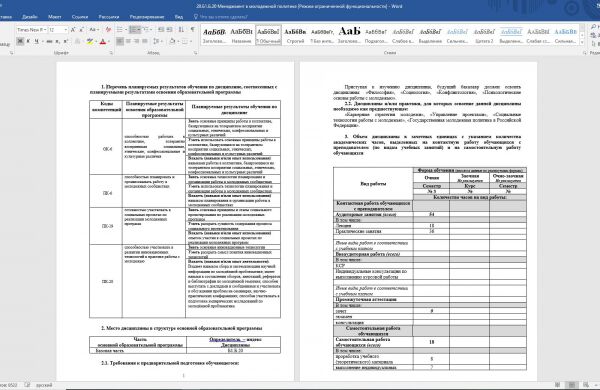Toggle strikethrough text formatting

point(49,41)
